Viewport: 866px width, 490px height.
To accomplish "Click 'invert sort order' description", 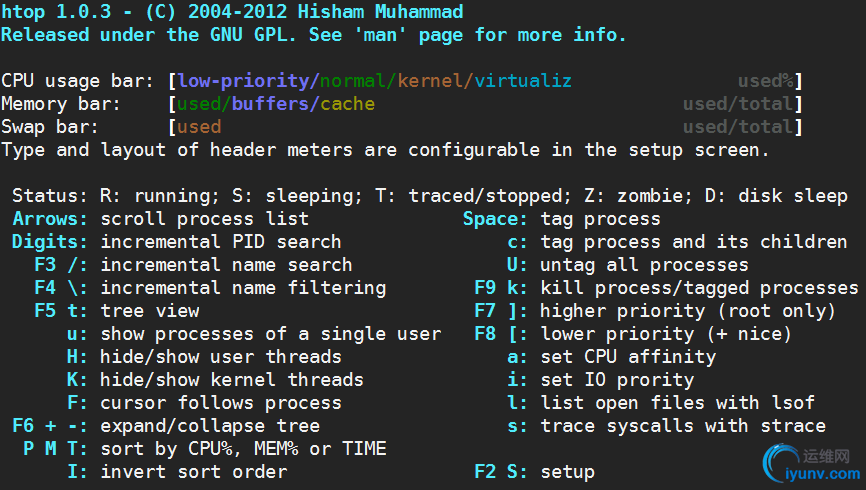I will pyautogui.click(x=193, y=472).
